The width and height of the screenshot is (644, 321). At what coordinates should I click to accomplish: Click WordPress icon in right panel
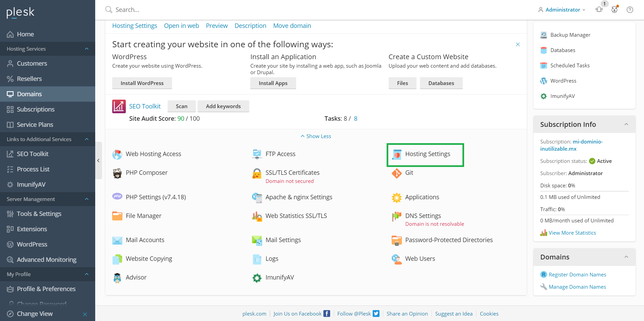[544, 81]
